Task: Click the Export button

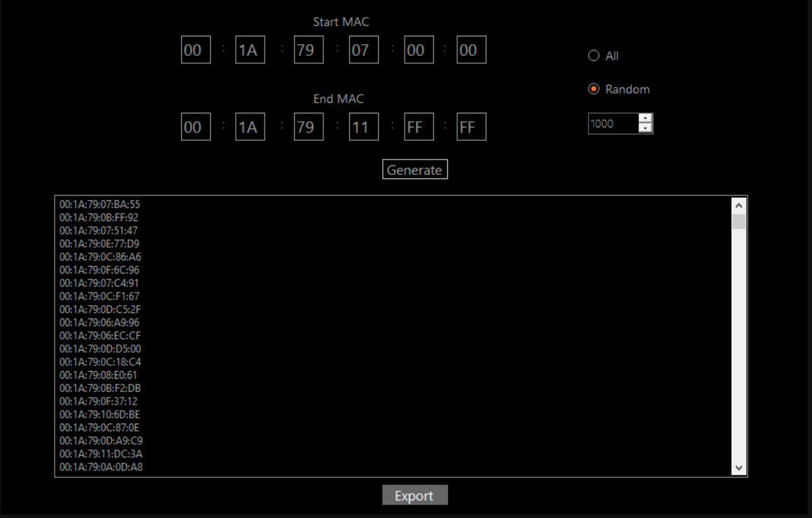Action: [414, 496]
